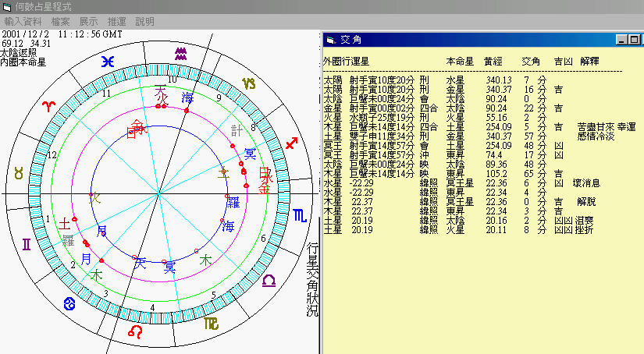Click the Libra zodiac symbol on chart
The image size is (644, 354).
click(269, 281)
